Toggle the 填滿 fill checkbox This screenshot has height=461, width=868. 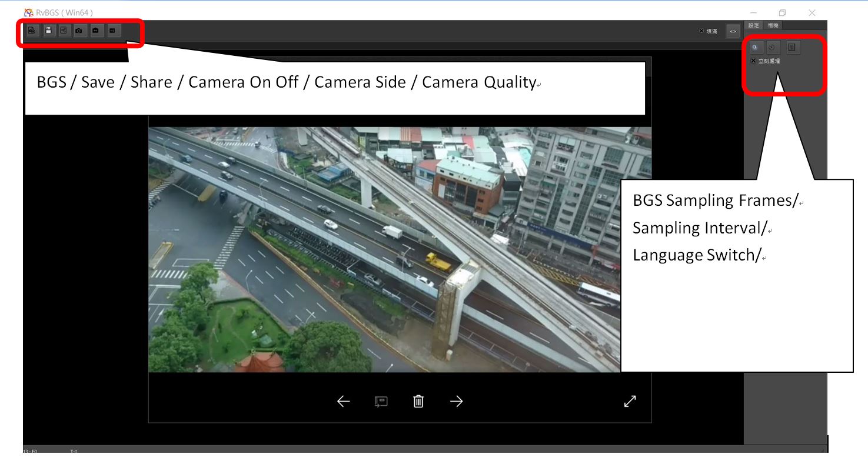tap(701, 31)
